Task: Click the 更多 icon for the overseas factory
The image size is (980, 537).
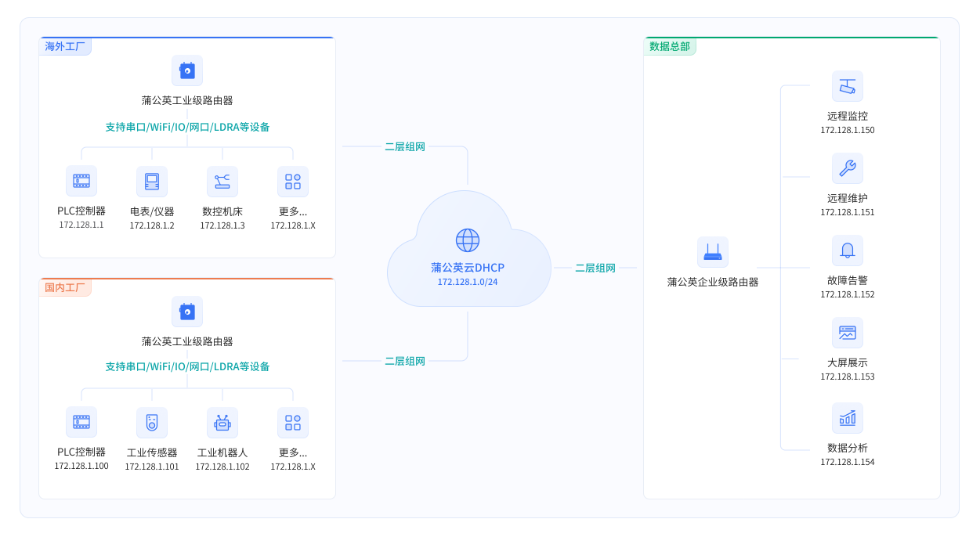Action: point(293,181)
